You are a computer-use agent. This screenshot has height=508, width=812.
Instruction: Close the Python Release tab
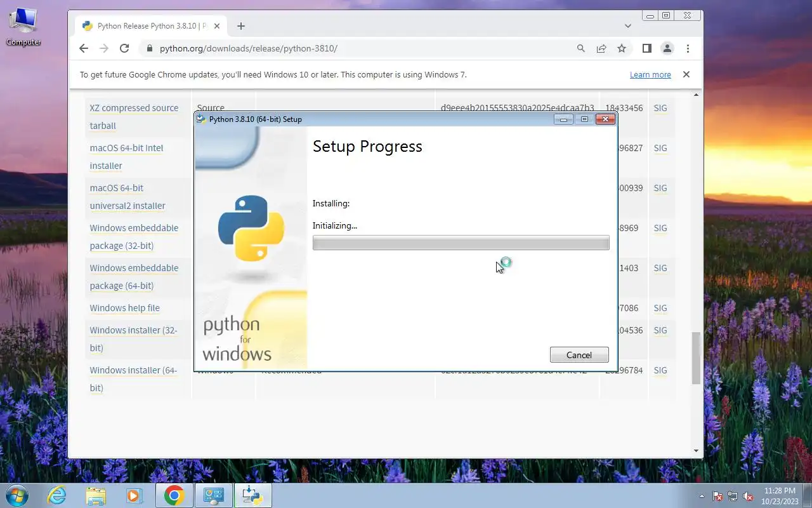(x=217, y=26)
